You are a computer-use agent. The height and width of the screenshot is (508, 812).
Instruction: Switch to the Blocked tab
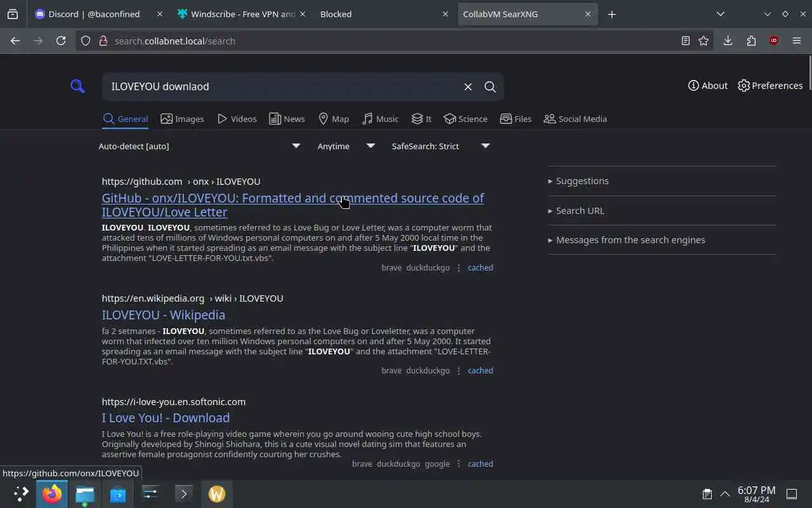click(384, 14)
